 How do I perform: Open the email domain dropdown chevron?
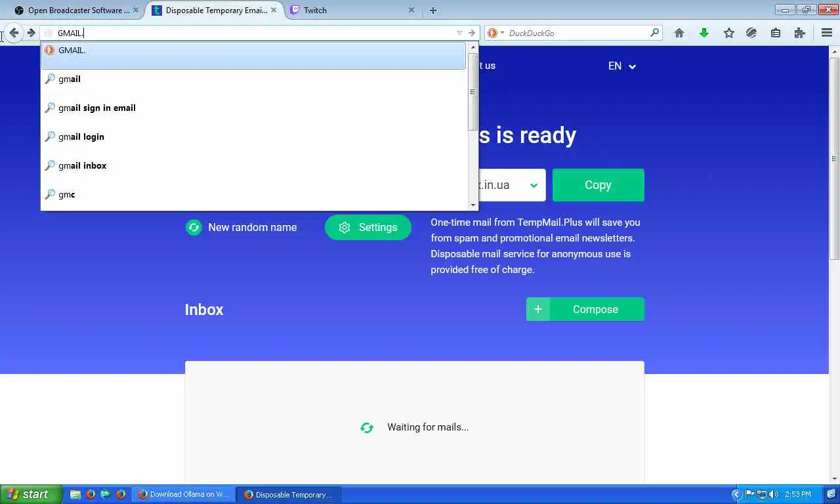pyautogui.click(x=534, y=185)
